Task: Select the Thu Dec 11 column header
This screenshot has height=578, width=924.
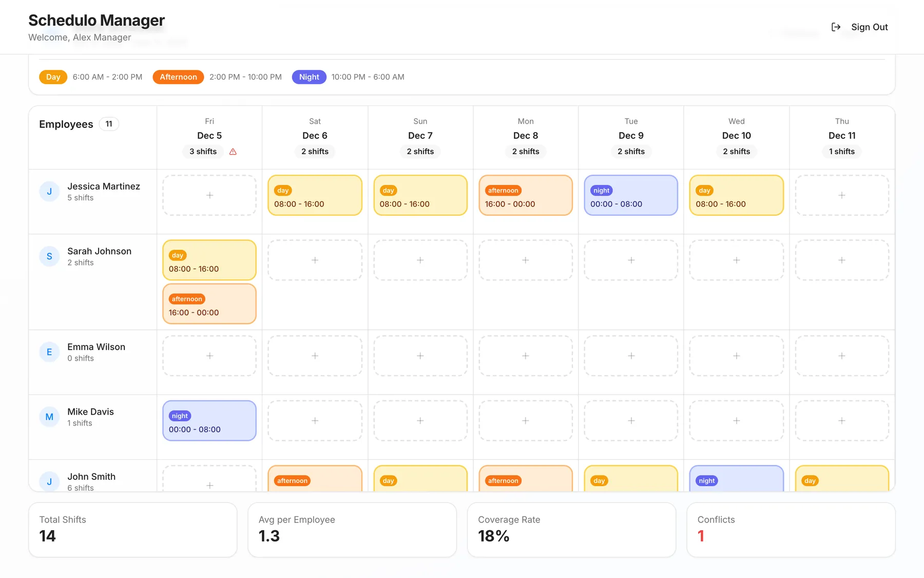Action: coord(842,137)
